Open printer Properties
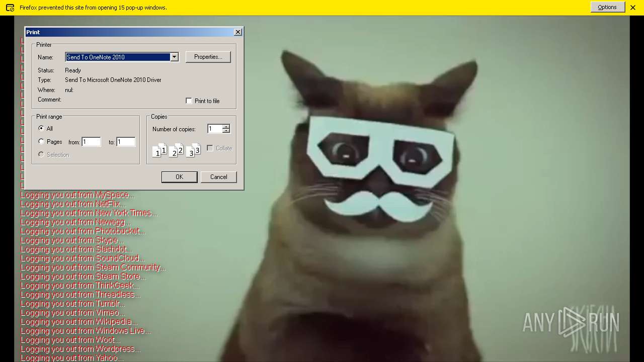This screenshot has width=644, height=362. point(208,57)
